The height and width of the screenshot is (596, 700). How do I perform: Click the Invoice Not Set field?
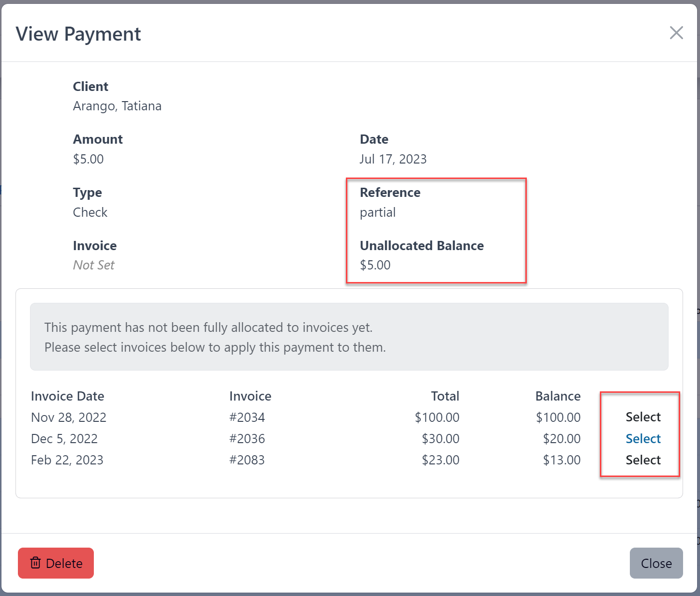[x=94, y=265]
